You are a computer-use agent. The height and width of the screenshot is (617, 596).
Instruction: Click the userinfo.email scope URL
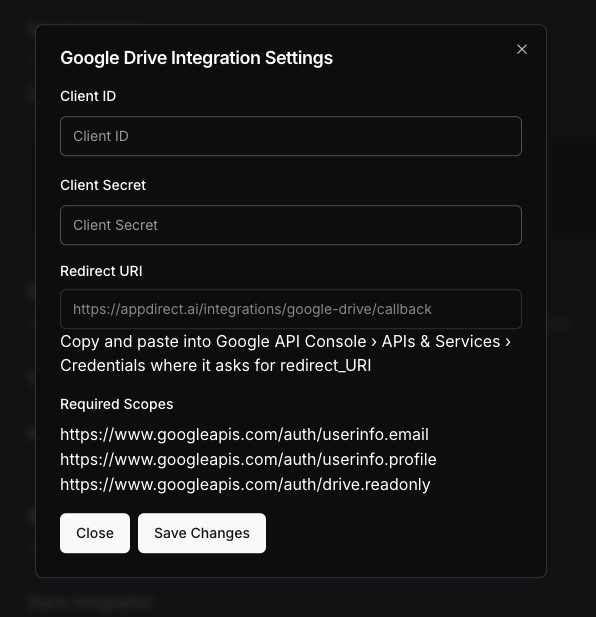[x=244, y=434]
